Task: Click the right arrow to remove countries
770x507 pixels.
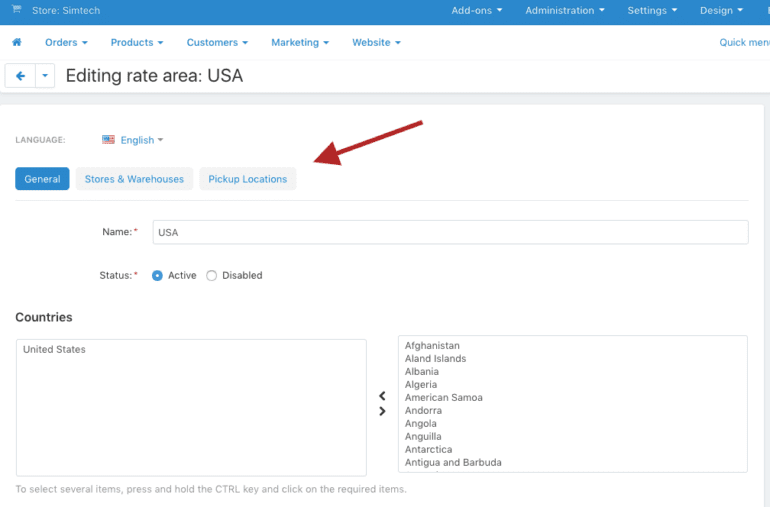Action: [382, 411]
